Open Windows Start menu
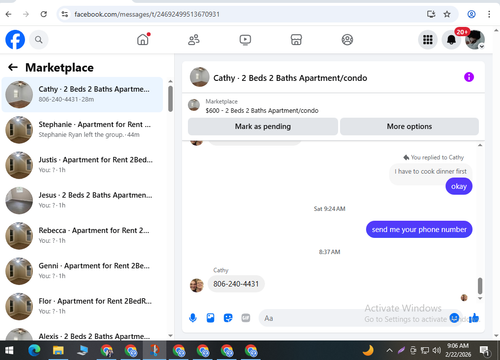Image resolution: width=500 pixels, height=360 pixels. 9,351
